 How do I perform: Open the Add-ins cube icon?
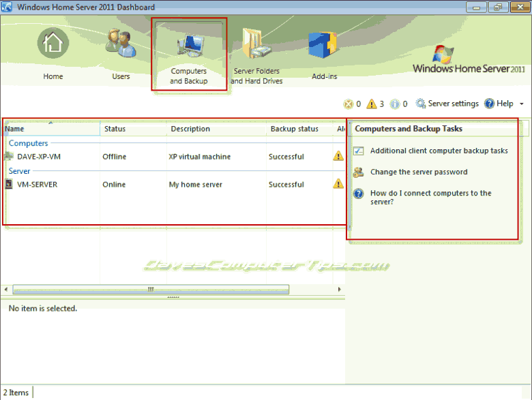click(323, 45)
